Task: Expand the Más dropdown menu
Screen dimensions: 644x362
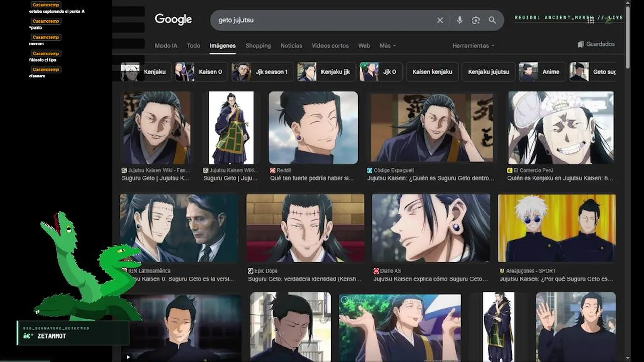Action: [388, 46]
